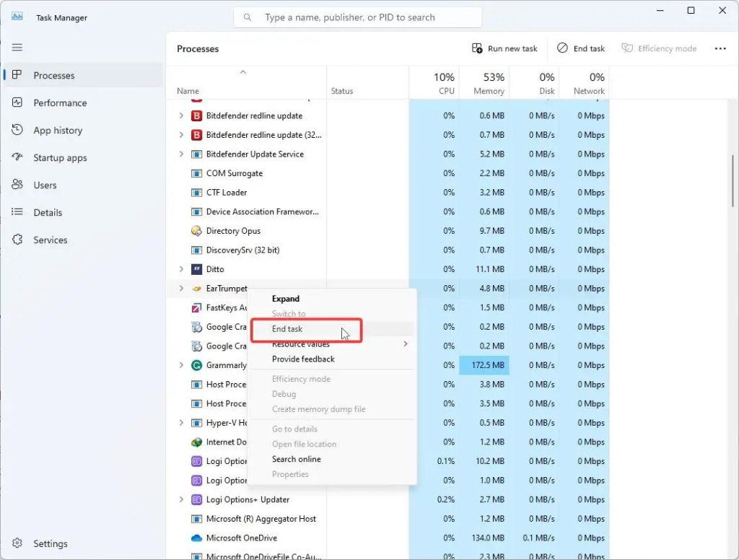This screenshot has width=739, height=560.
Task: Click the Directory Opus process icon
Action: pos(196,230)
